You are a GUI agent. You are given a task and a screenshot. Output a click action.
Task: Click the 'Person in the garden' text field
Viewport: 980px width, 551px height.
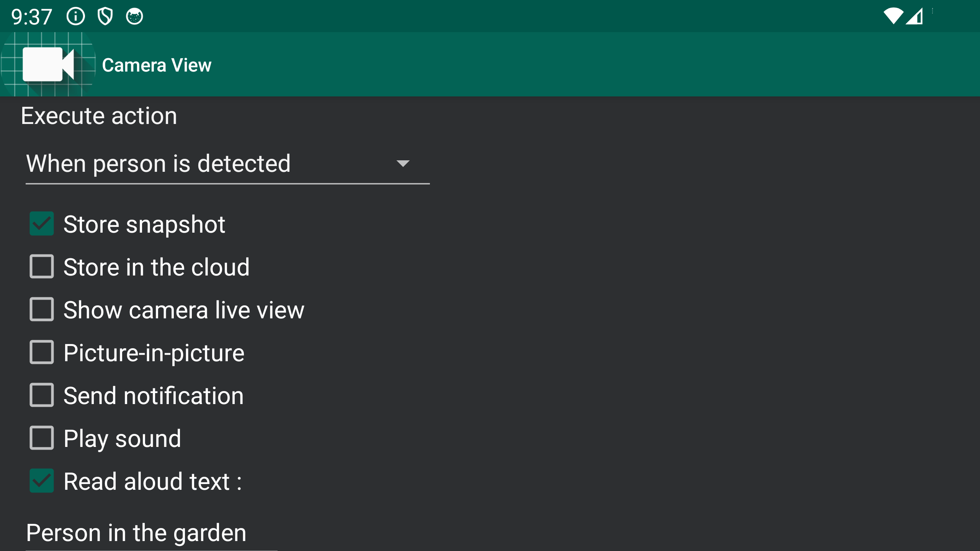coord(151,533)
